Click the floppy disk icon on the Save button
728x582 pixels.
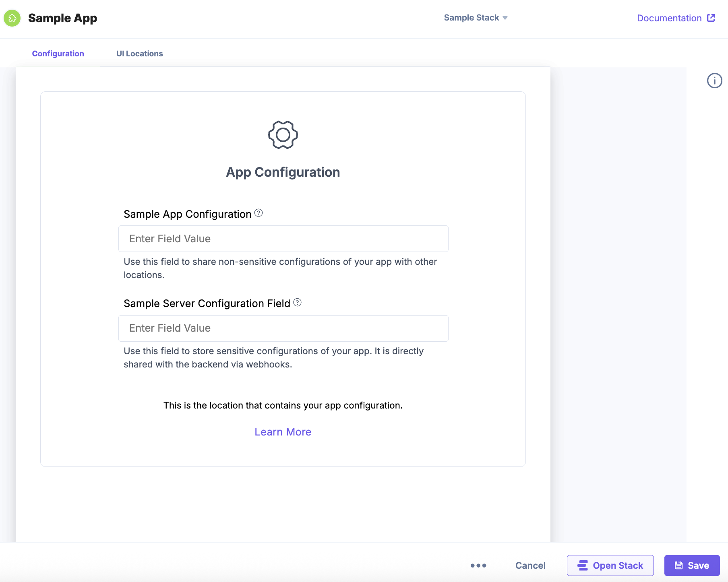pyautogui.click(x=679, y=565)
